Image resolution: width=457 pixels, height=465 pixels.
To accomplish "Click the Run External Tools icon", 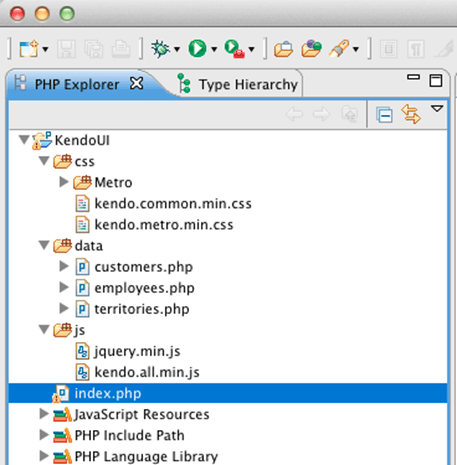I will tap(234, 49).
